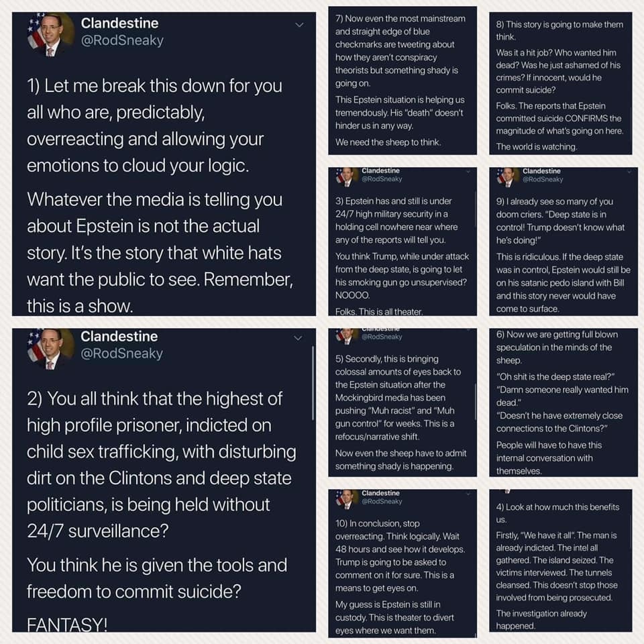Click the @RodSneaky handle on tweet 2
Screen dimensions: 644x644
click(122, 354)
